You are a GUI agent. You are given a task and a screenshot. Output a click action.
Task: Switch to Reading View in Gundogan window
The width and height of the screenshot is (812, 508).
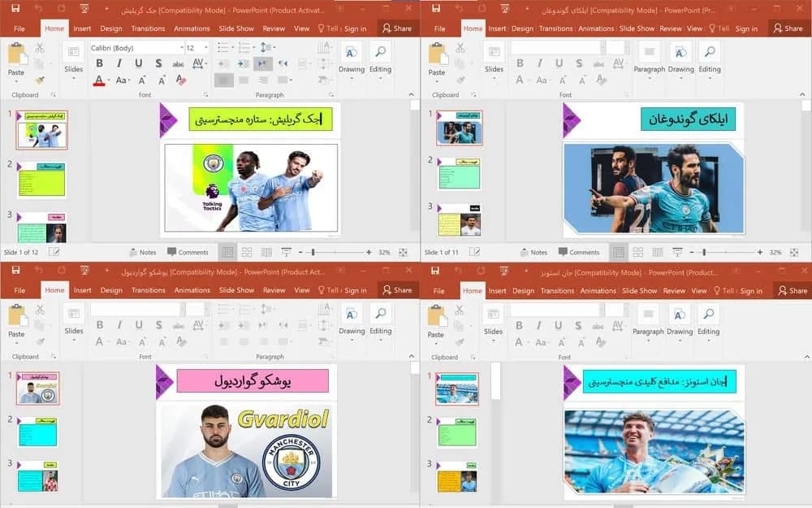click(x=658, y=252)
